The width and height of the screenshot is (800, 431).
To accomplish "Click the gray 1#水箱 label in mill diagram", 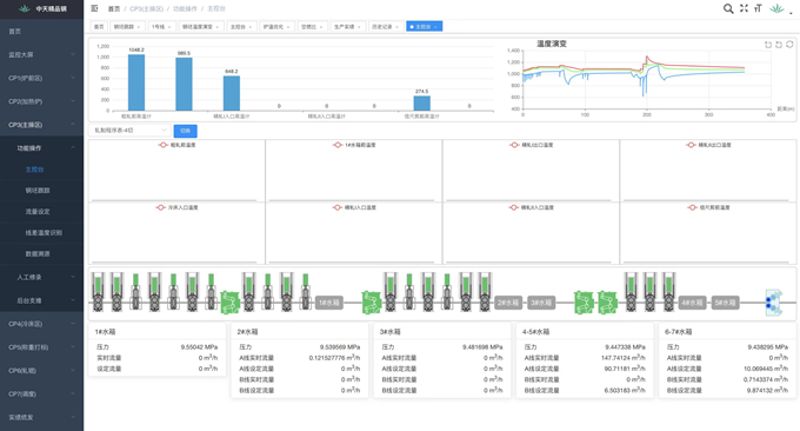I will (329, 302).
